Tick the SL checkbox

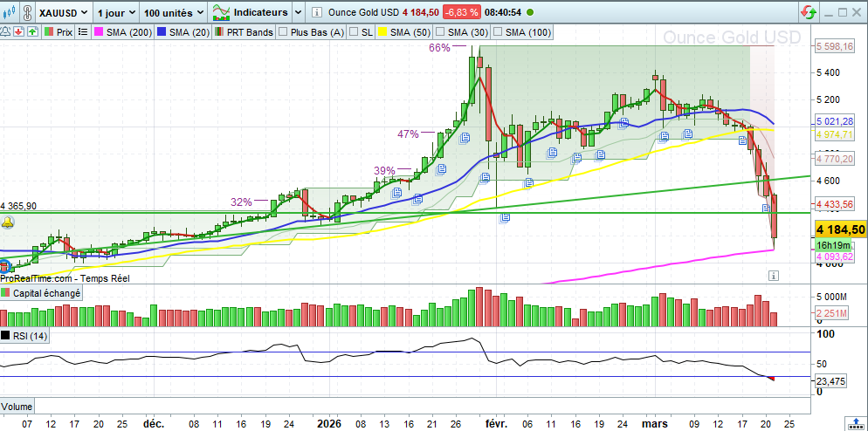(x=354, y=32)
